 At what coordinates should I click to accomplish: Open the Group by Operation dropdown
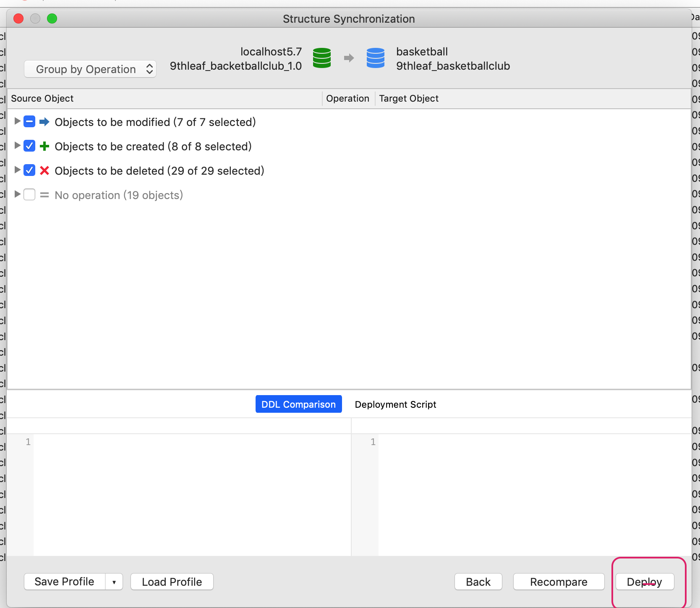tap(90, 69)
